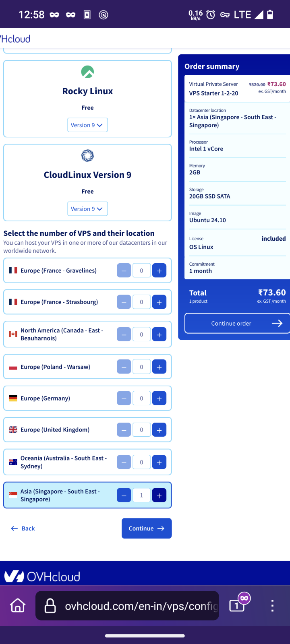This screenshot has width=290, height=644.
Task: Go back using the Back link
Action: coord(23,528)
